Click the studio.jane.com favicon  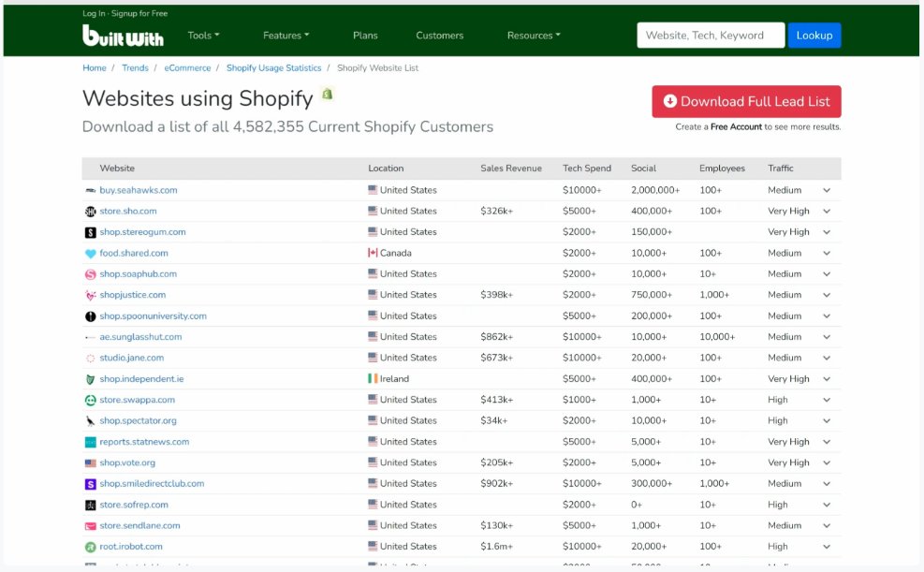[90, 359]
